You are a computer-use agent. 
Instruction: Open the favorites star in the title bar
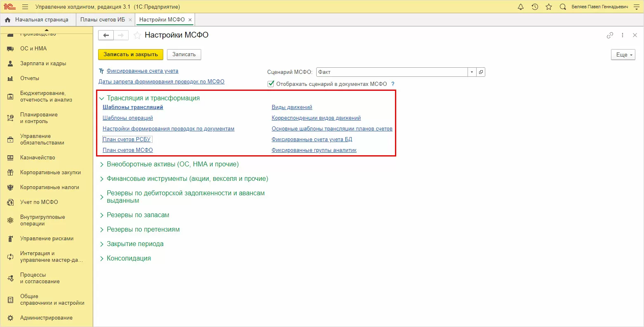pos(549,7)
